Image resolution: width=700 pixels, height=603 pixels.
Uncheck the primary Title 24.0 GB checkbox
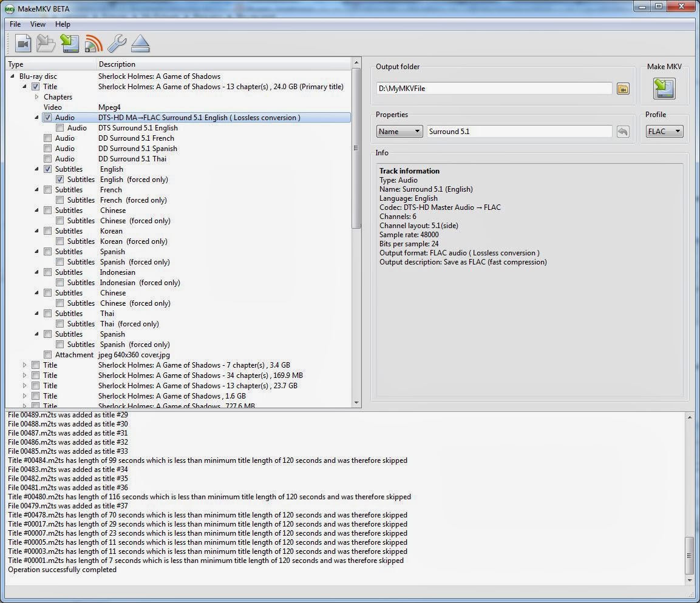click(35, 87)
